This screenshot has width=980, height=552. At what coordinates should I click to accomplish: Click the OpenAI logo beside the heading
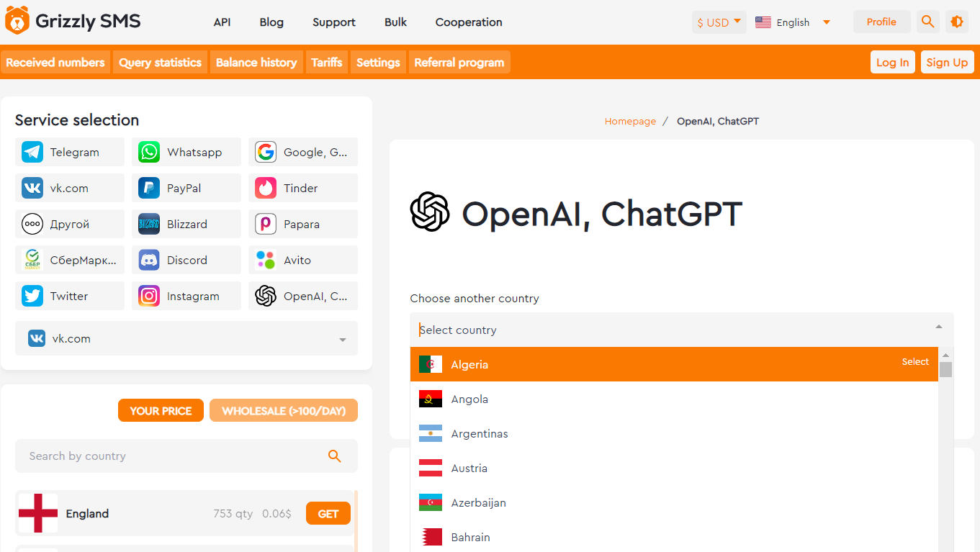tap(430, 212)
